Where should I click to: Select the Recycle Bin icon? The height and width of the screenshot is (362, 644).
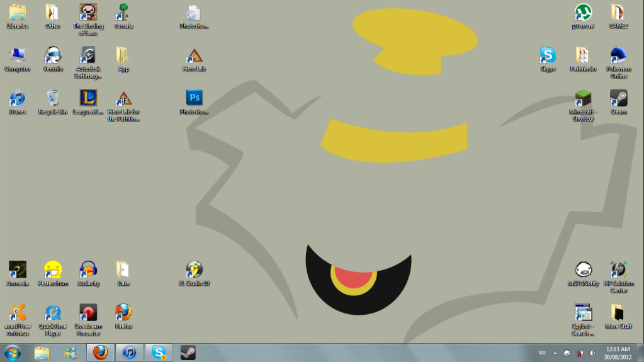tap(53, 99)
